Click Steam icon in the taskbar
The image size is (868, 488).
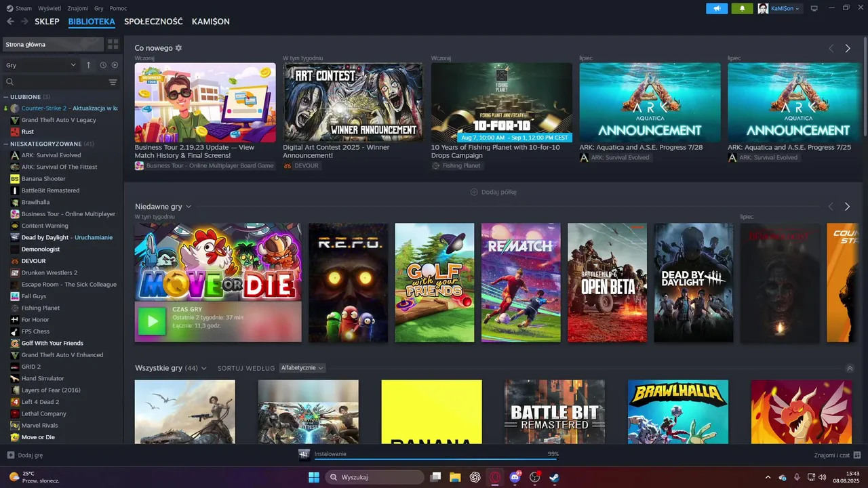pos(555,477)
